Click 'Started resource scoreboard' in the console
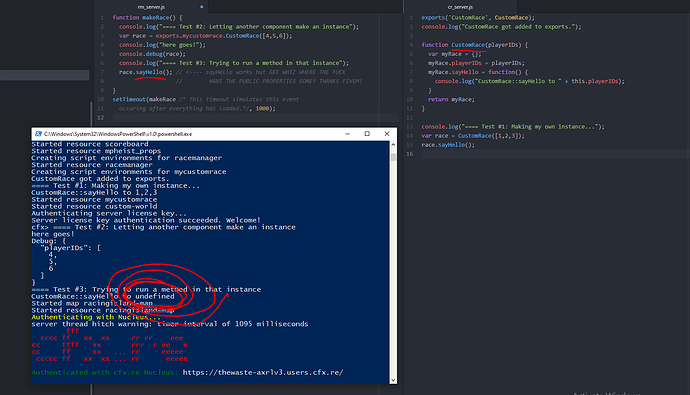The image size is (690, 395). (90, 144)
